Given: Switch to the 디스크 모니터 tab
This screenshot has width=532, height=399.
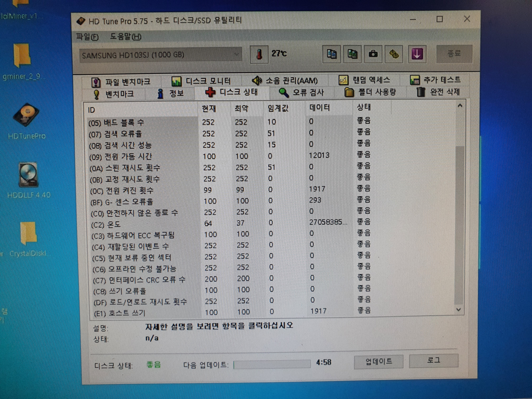Looking at the screenshot, I should pyautogui.click(x=201, y=81).
